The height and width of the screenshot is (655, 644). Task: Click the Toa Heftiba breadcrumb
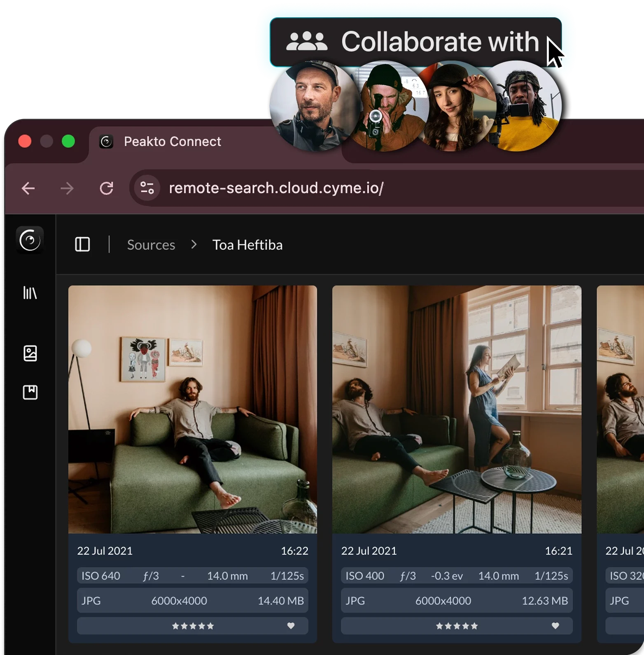point(247,245)
